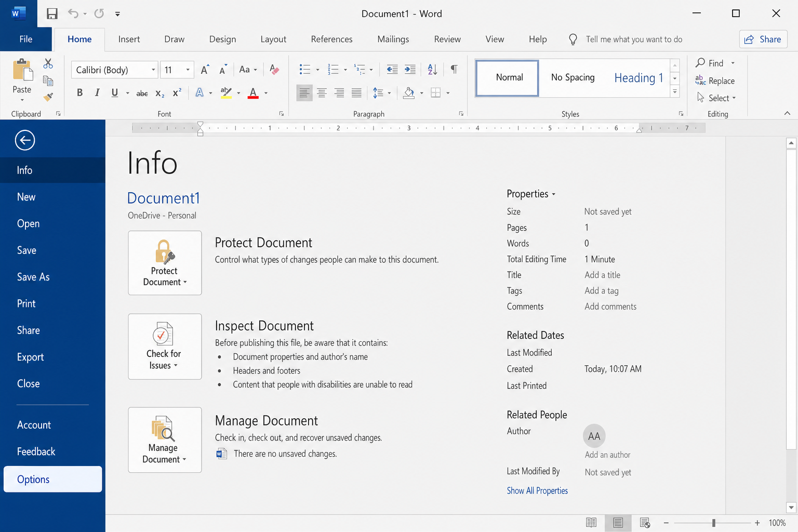The height and width of the screenshot is (532, 798).
Task: Open the Insert ribbon tab
Action: pyautogui.click(x=129, y=39)
